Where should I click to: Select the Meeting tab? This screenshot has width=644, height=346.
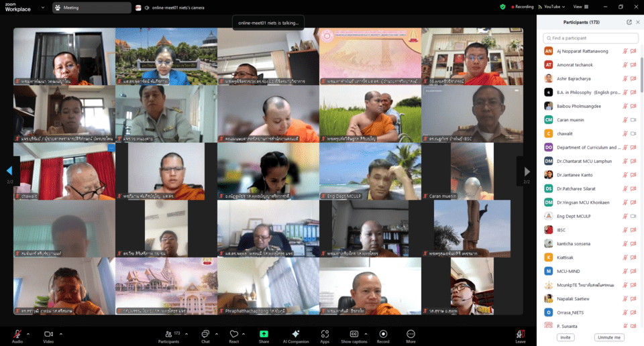tap(91, 7)
